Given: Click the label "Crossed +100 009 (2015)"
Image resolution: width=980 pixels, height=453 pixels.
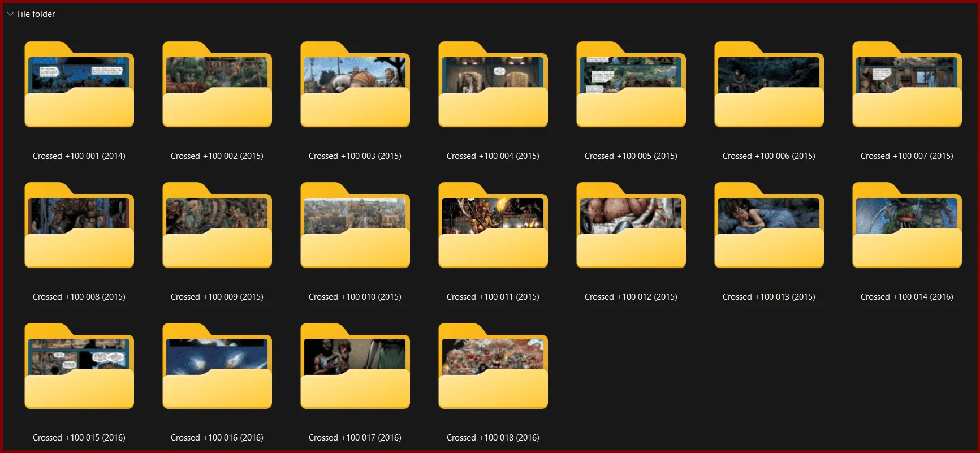Looking at the screenshot, I should [217, 297].
